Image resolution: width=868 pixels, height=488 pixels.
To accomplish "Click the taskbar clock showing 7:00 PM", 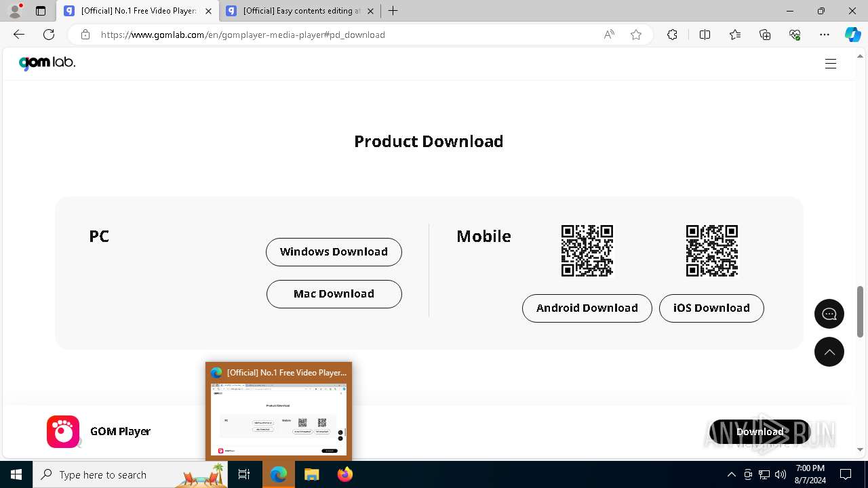I will click(x=810, y=474).
